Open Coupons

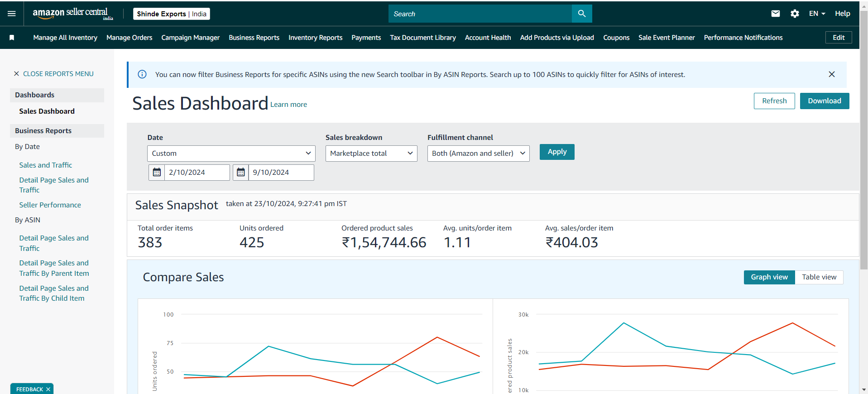(x=616, y=38)
